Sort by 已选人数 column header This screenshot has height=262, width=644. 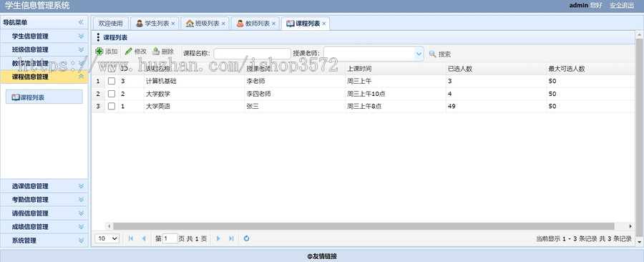coord(460,69)
